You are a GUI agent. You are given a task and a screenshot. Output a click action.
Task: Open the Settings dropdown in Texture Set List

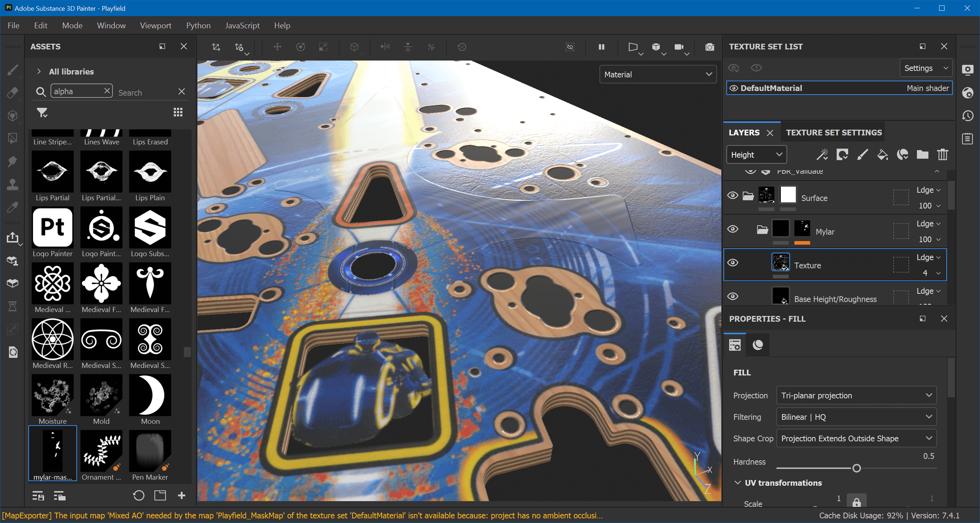point(926,68)
